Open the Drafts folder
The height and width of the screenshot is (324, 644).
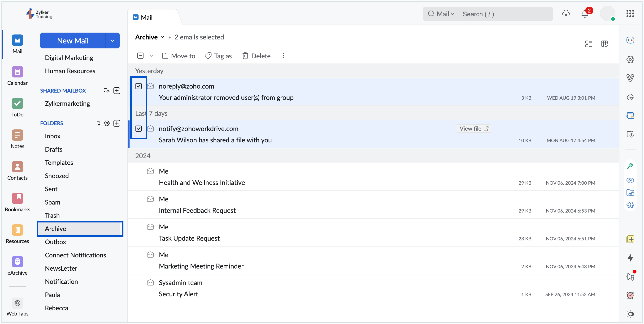53,149
